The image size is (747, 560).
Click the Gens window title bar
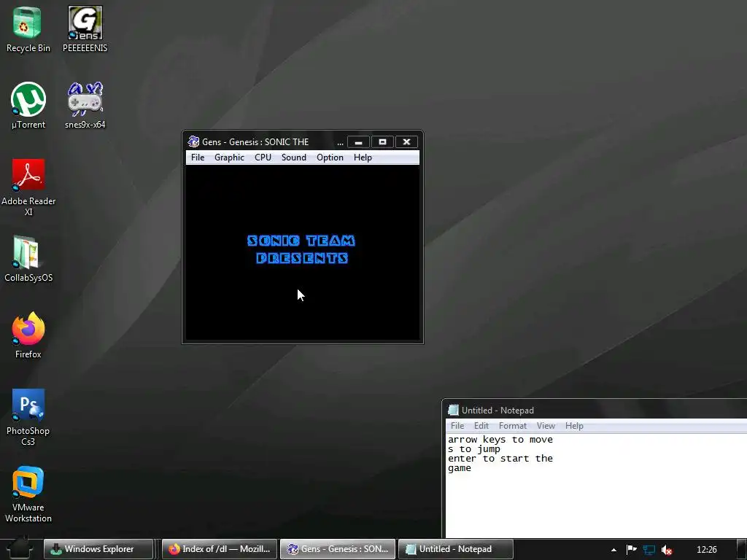(x=267, y=142)
